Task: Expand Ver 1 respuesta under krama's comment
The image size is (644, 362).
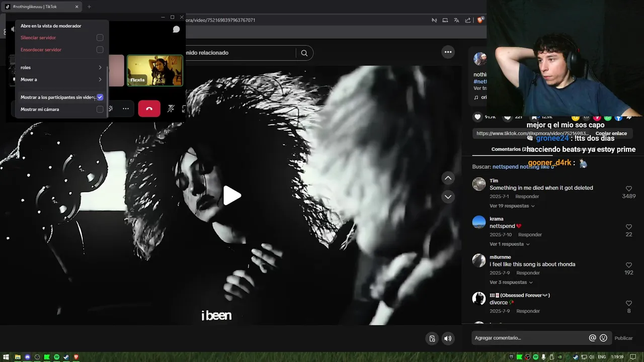Action: point(510,244)
